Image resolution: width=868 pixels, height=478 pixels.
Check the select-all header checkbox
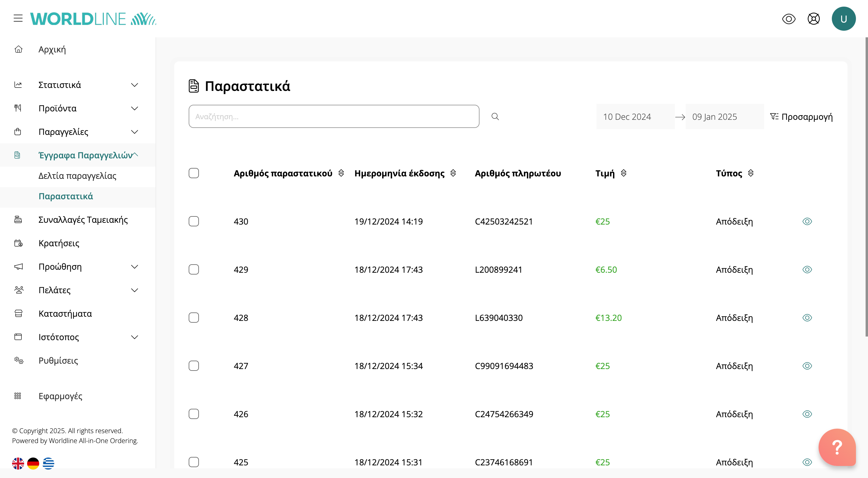[x=194, y=173]
